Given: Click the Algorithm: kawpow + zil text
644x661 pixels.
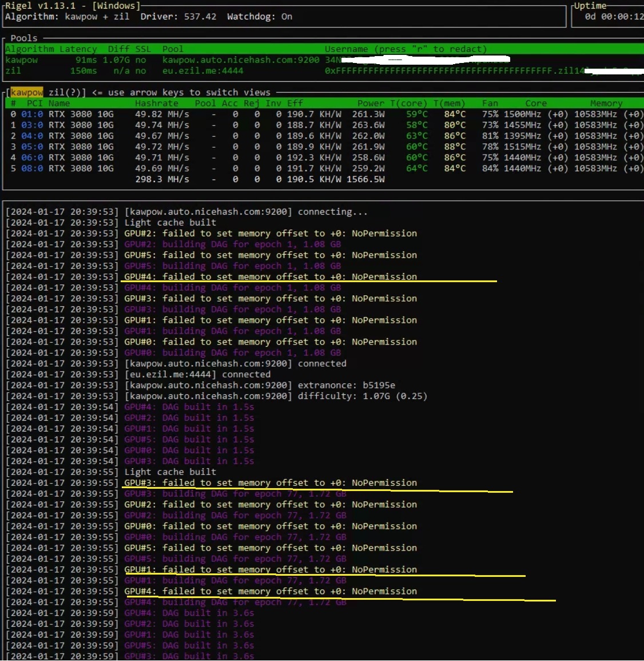Looking at the screenshot, I should [x=67, y=17].
